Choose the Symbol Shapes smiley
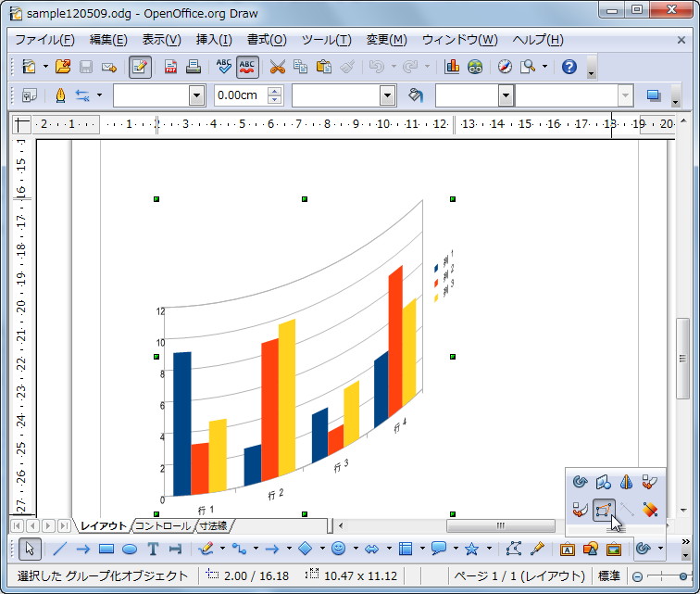Viewport: 700px width, 594px height. pyautogui.click(x=338, y=549)
